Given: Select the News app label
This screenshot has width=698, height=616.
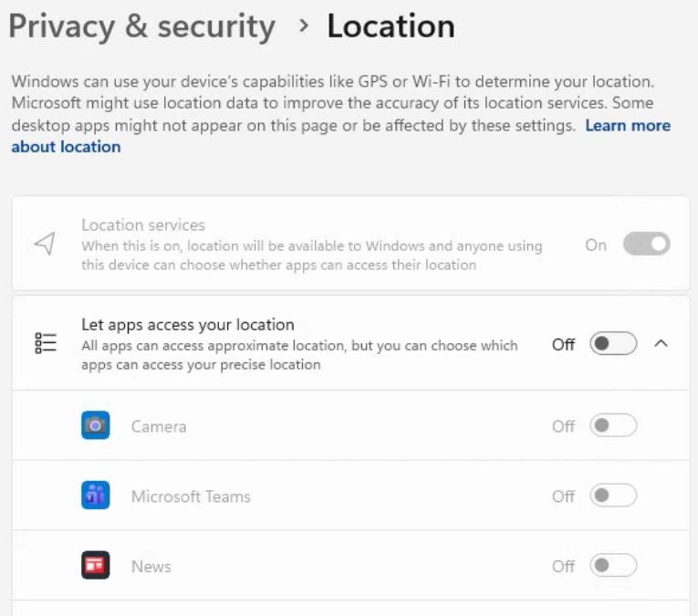Looking at the screenshot, I should [151, 567].
